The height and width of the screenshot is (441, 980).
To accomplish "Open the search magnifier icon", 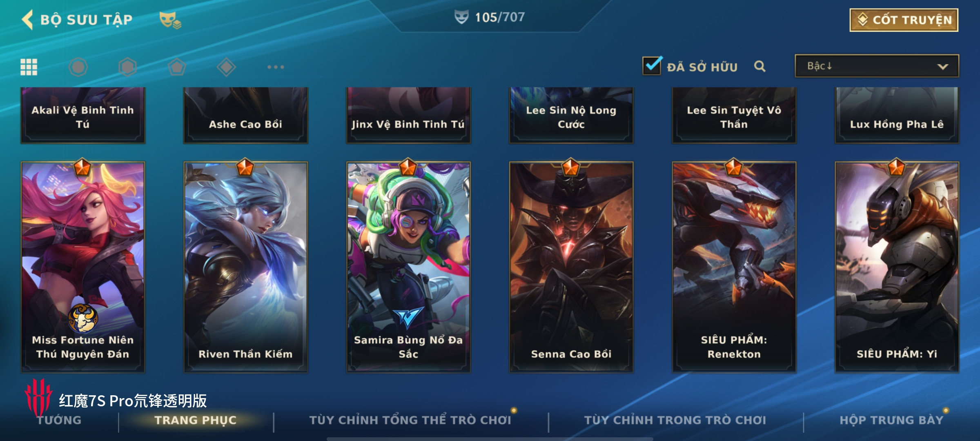I will 759,66.
